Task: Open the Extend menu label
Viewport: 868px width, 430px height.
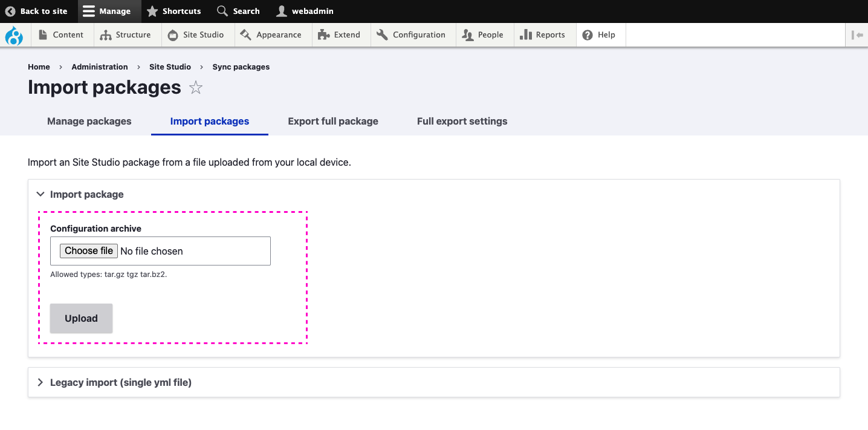Action: (347, 34)
